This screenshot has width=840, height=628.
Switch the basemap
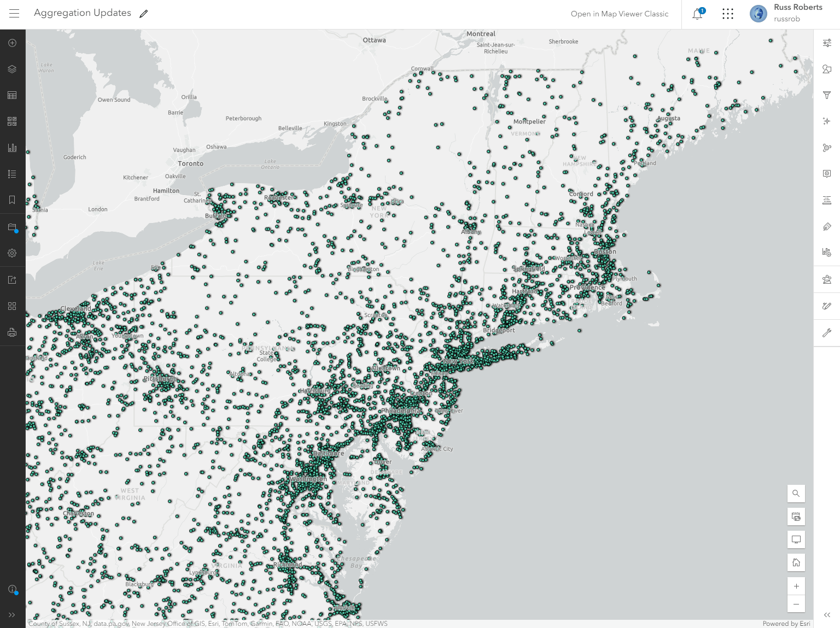click(12, 121)
